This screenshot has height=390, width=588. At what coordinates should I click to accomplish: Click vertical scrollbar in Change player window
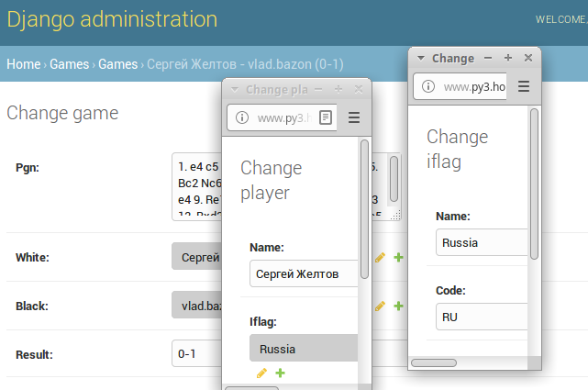(x=364, y=209)
